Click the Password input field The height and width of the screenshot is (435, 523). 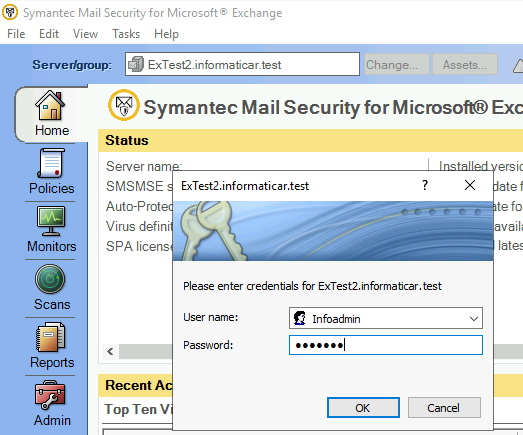(386, 345)
